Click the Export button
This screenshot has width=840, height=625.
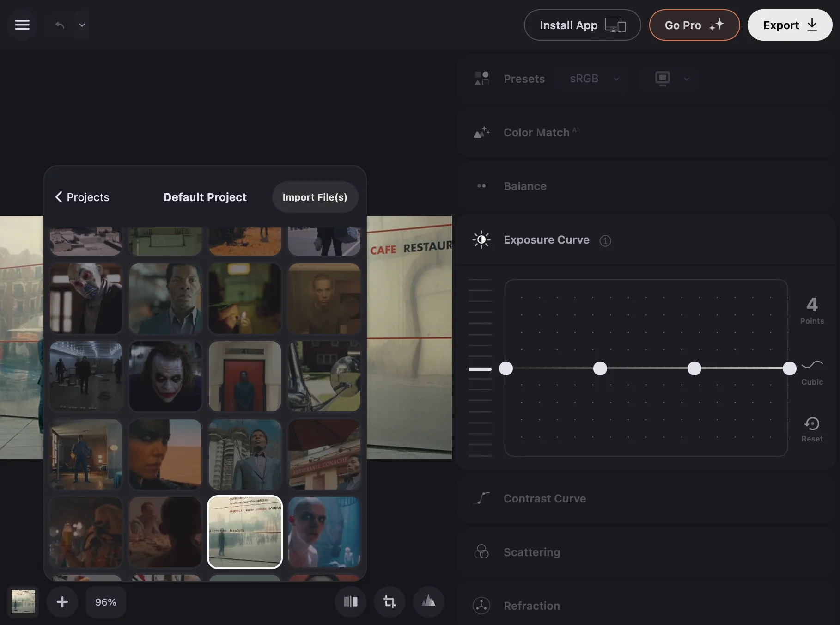pos(790,25)
